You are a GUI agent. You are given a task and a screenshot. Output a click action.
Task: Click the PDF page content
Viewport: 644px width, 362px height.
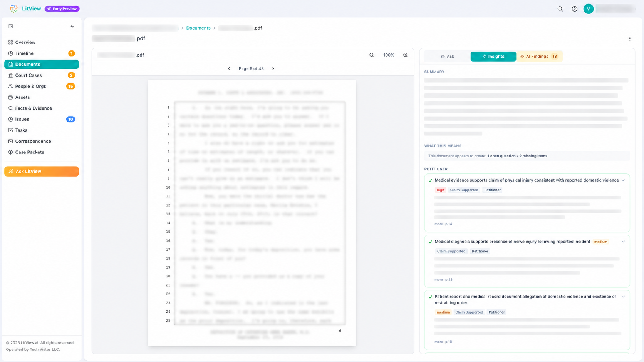coord(252,213)
